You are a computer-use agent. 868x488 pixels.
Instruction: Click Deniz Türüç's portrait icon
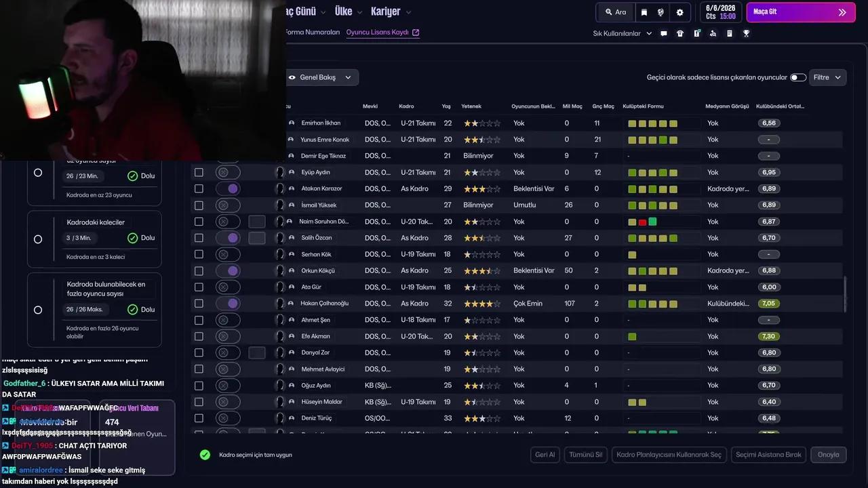click(279, 418)
